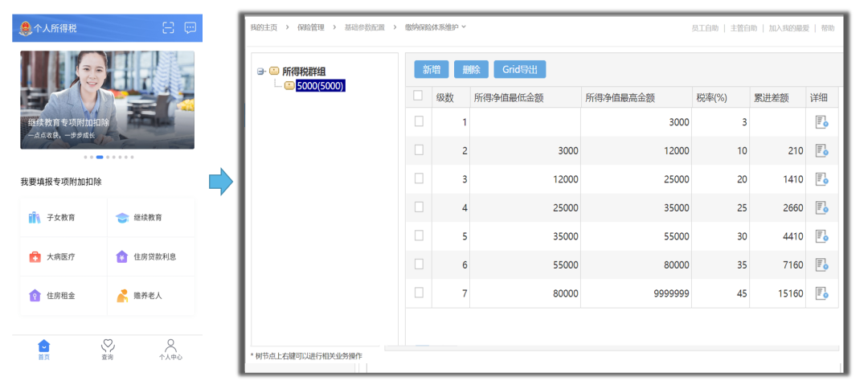Open detail icon for tax level 7
This screenshot has height=385, width=868.
pyautogui.click(x=821, y=293)
